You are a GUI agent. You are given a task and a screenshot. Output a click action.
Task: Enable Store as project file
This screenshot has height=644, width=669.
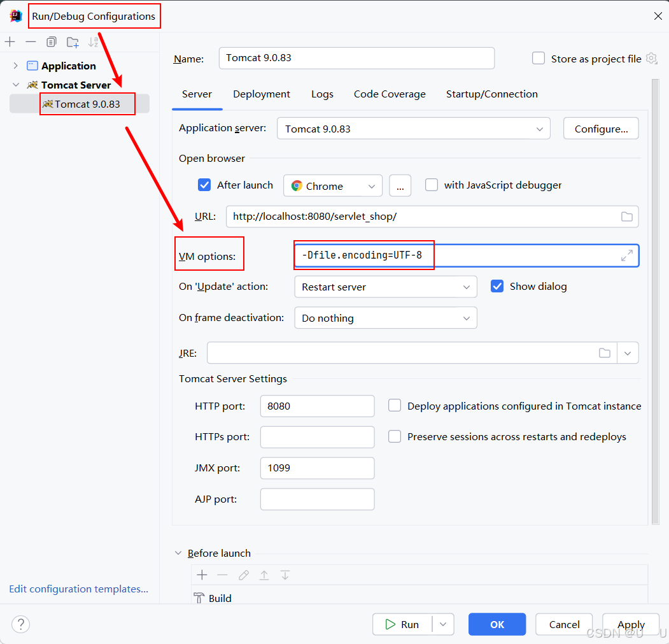539,58
